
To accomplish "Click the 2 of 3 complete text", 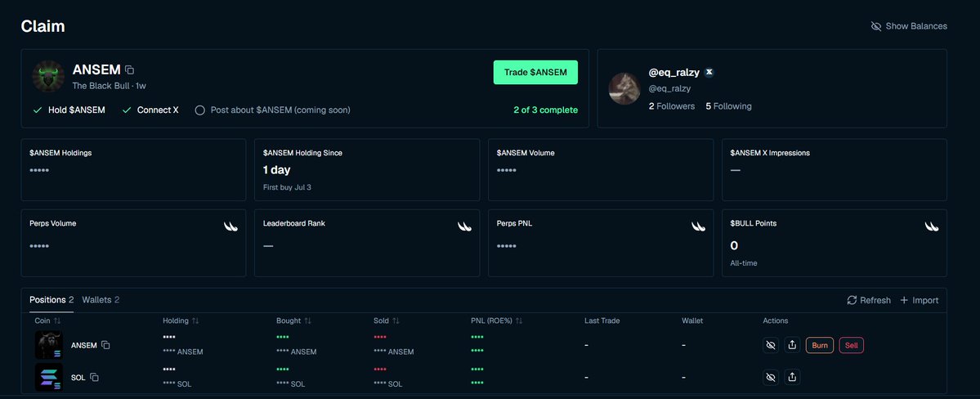I will 546,110.
